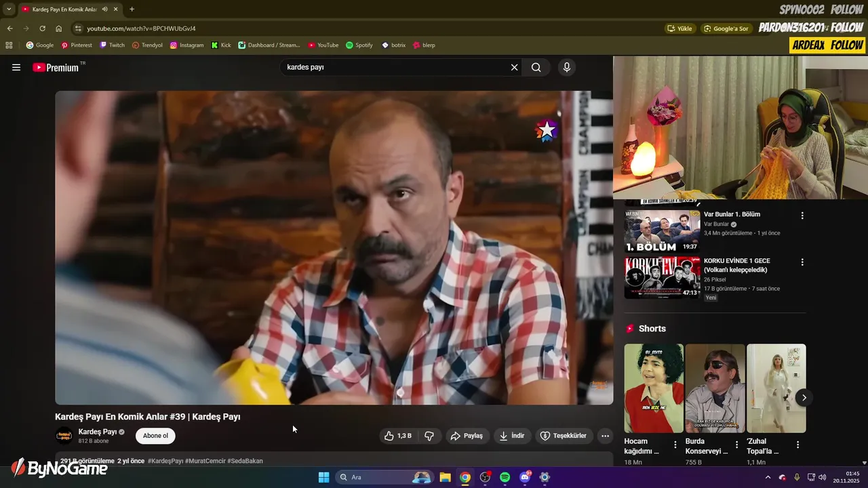Open Discord from taskbar
The height and width of the screenshot is (488, 868).
pyautogui.click(x=524, y=477)
